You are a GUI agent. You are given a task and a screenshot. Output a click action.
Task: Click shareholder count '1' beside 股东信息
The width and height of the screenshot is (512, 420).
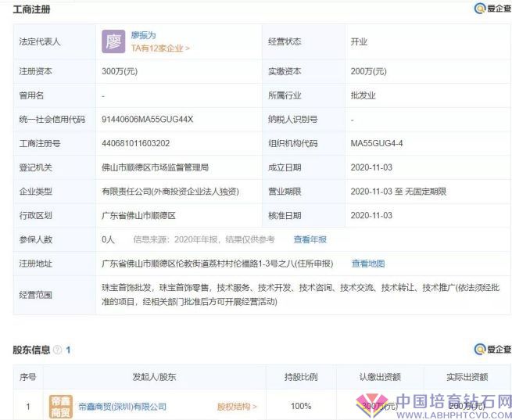[68, 350]
